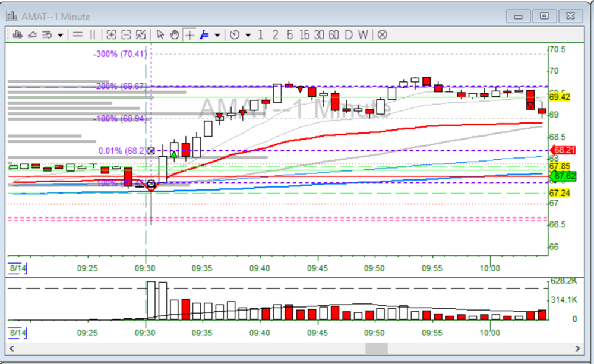Select the 60 minute timeframe
Image resolution: width=594 pixels, height=364 pixels.
[334, 35]
